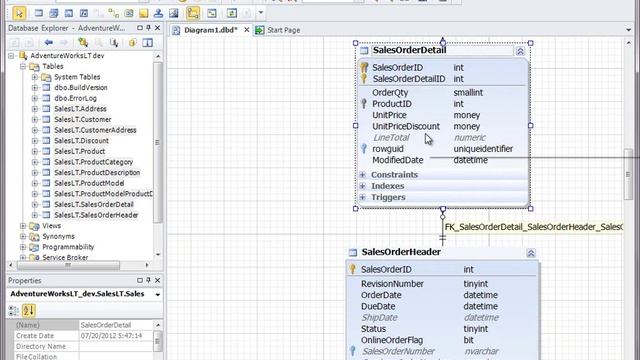The width and height of the screenshot is (640, 360).
Task: Pin the Database Explorer panel
Action: pyautogui.click(x=149, y=28)
